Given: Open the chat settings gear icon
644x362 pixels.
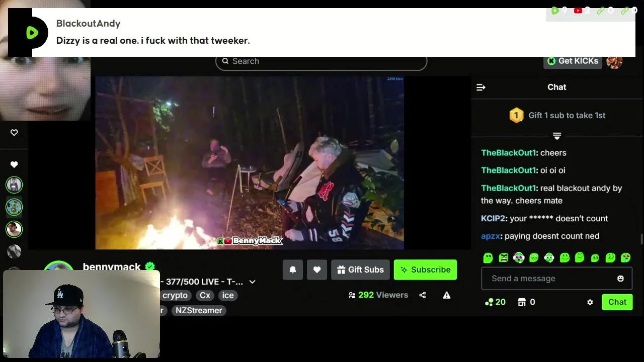Looking at the screenshot, I should click(x=590, y=302).
